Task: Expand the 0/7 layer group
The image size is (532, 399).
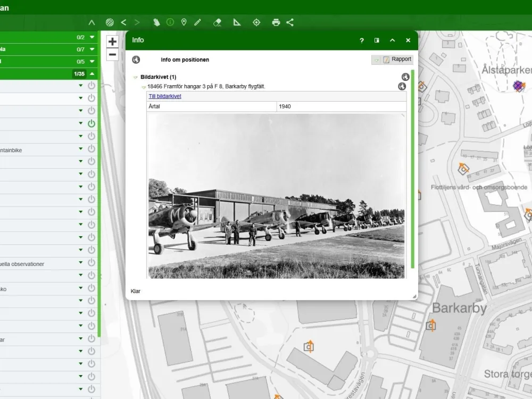Action: click(92, 49)
